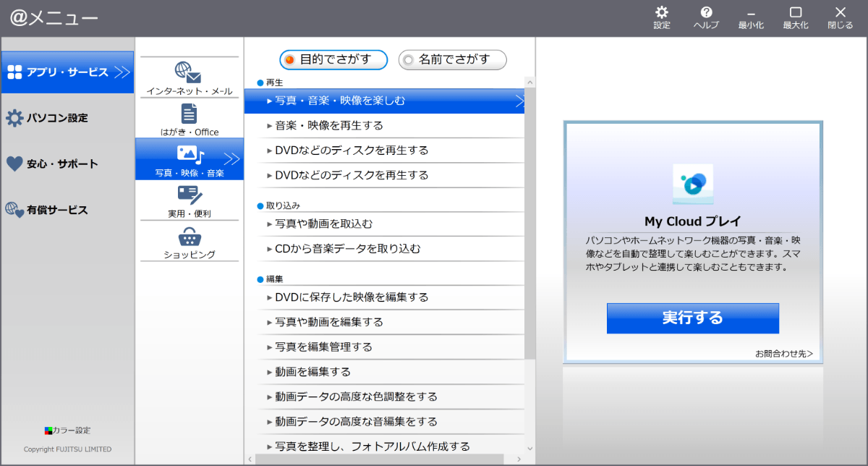Click the vertical scrollbar down arrow
868x466 pixels.
pyautogui.click(x=529, y=449)
